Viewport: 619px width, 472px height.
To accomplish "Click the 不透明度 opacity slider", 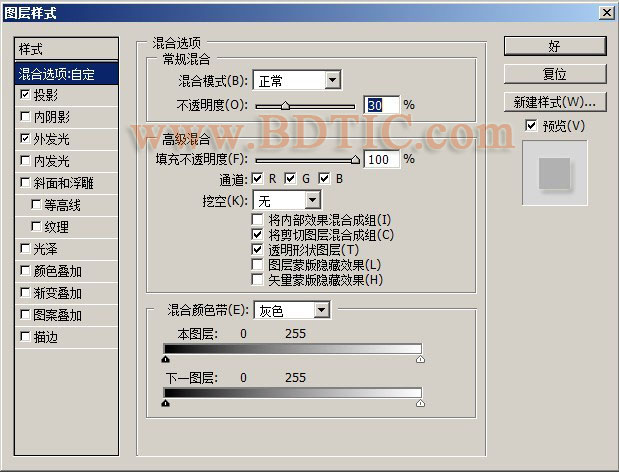I will (305, 105).
